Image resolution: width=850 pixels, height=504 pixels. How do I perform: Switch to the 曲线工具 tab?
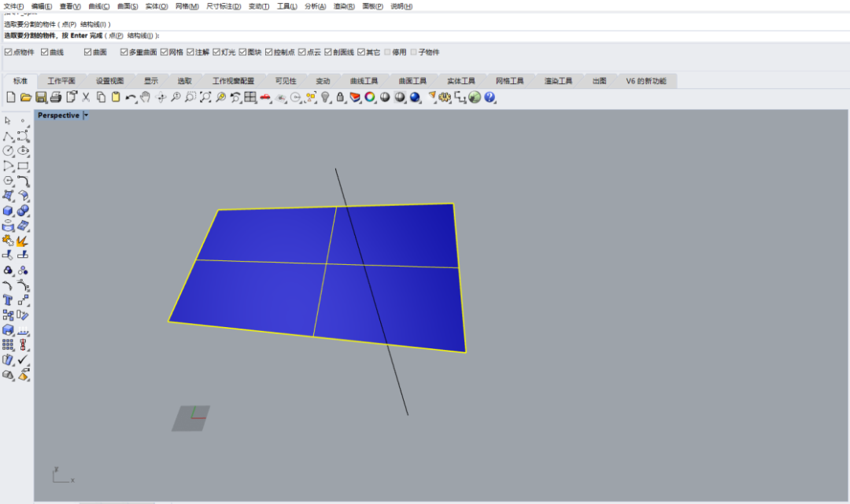pos(364,81)
